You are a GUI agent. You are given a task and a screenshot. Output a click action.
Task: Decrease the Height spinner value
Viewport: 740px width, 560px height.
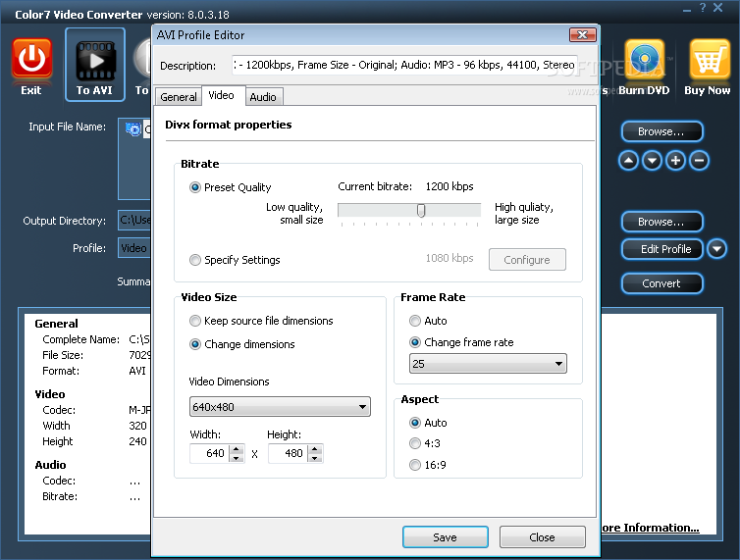pos(315,458)
